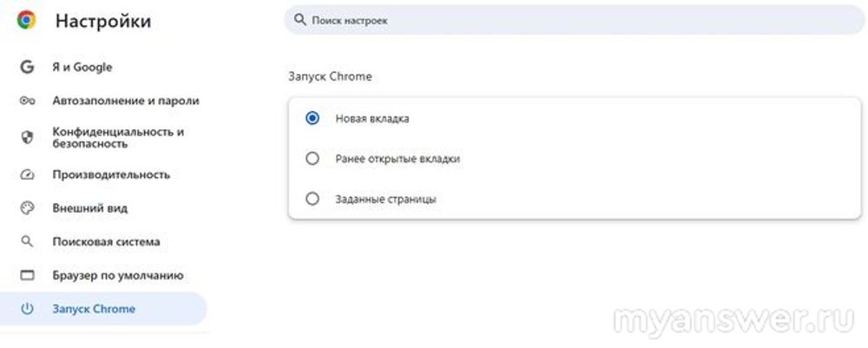Click the key icon for Автозаполнение и пароли
868x348 pixels.
(27, 101)
